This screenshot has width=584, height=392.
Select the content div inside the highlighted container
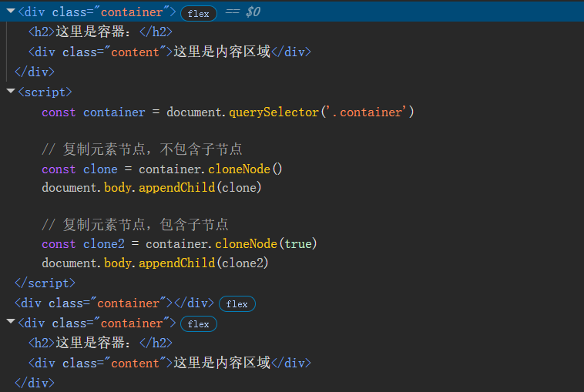(x=169, y=52)
